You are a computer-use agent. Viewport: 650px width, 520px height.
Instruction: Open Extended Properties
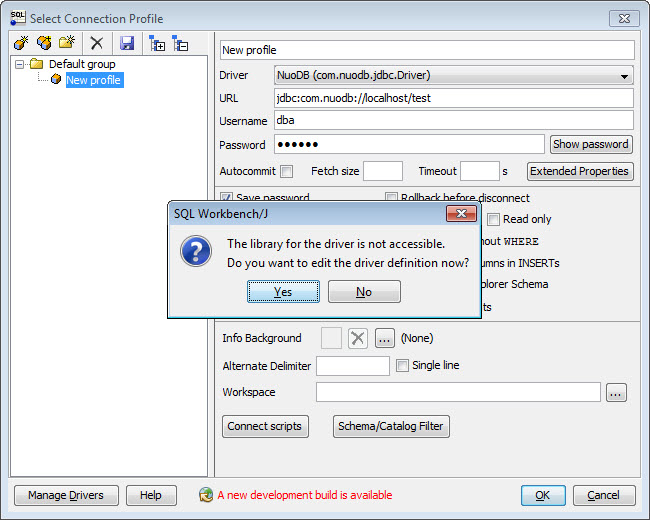580,171
